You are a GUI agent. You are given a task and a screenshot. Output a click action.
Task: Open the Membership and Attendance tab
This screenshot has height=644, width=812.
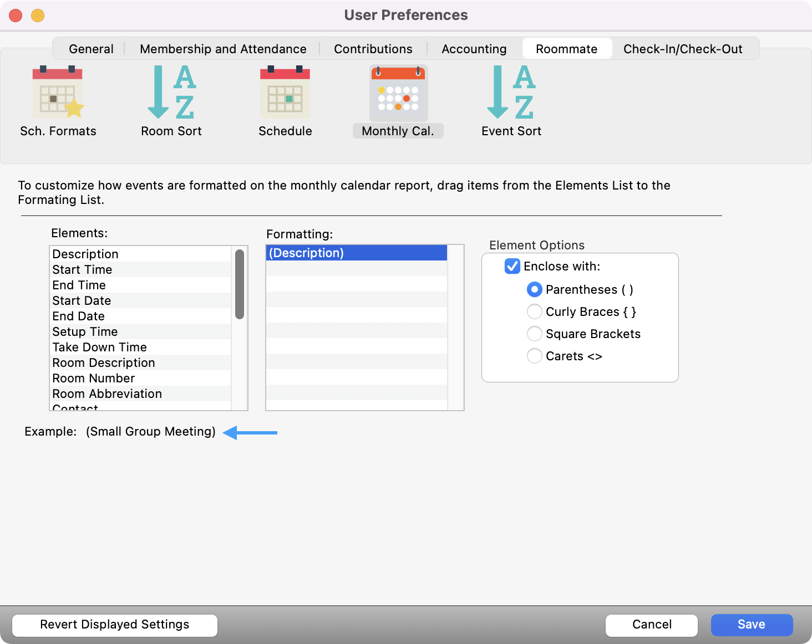coord(223,49)
